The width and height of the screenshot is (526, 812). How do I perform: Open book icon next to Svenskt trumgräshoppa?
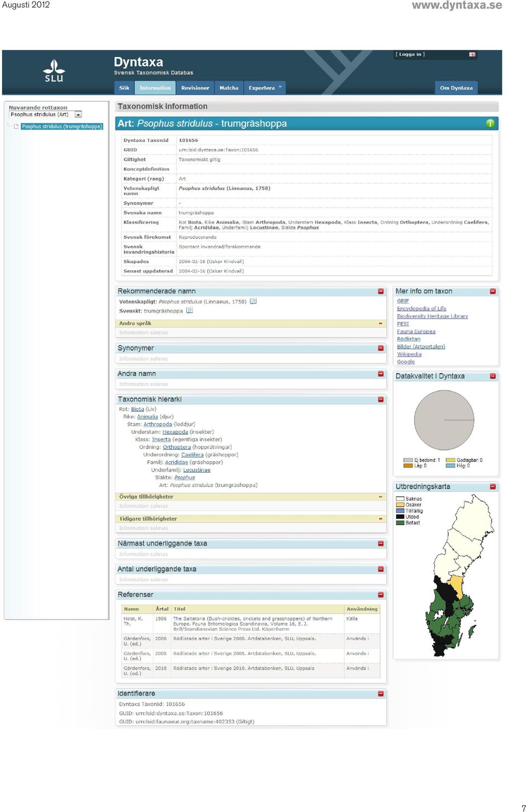point(190,310)
